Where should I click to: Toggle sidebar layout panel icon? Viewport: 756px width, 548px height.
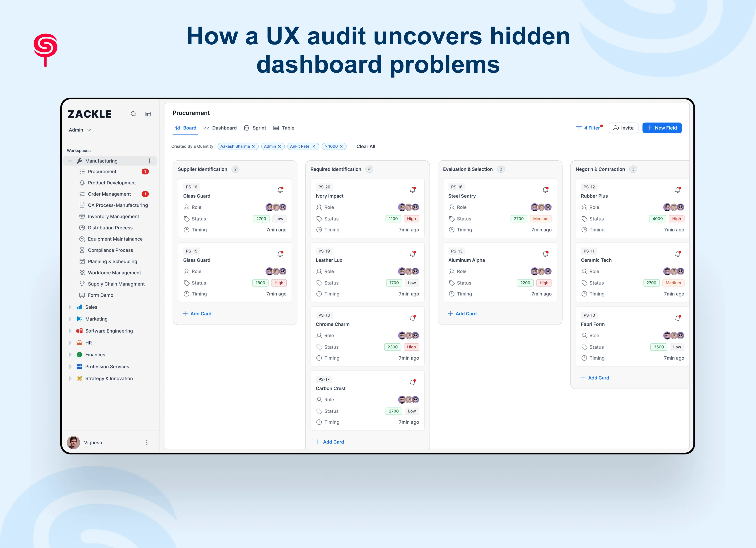148,114
